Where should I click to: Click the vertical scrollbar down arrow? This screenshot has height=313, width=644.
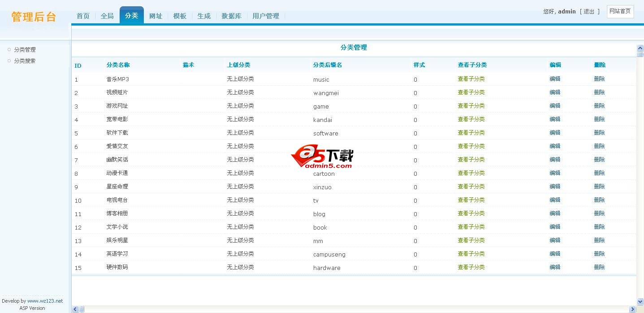click(x=640, y=302)
